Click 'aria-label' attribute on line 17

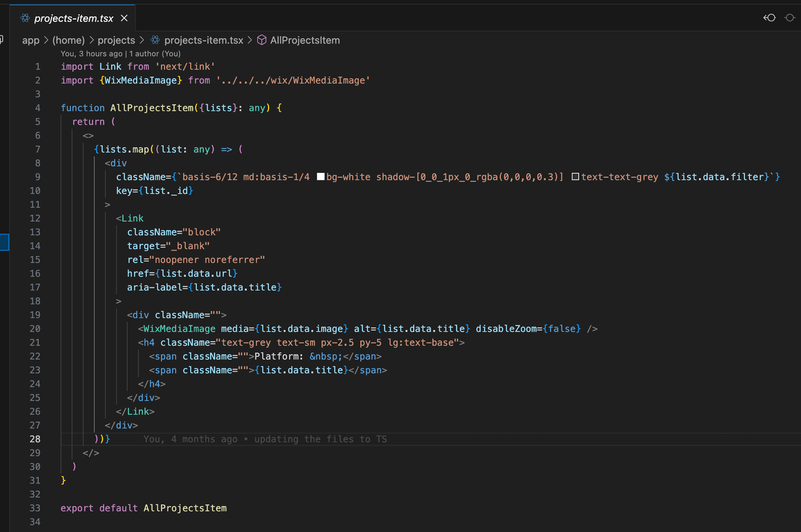pos(154,287)
